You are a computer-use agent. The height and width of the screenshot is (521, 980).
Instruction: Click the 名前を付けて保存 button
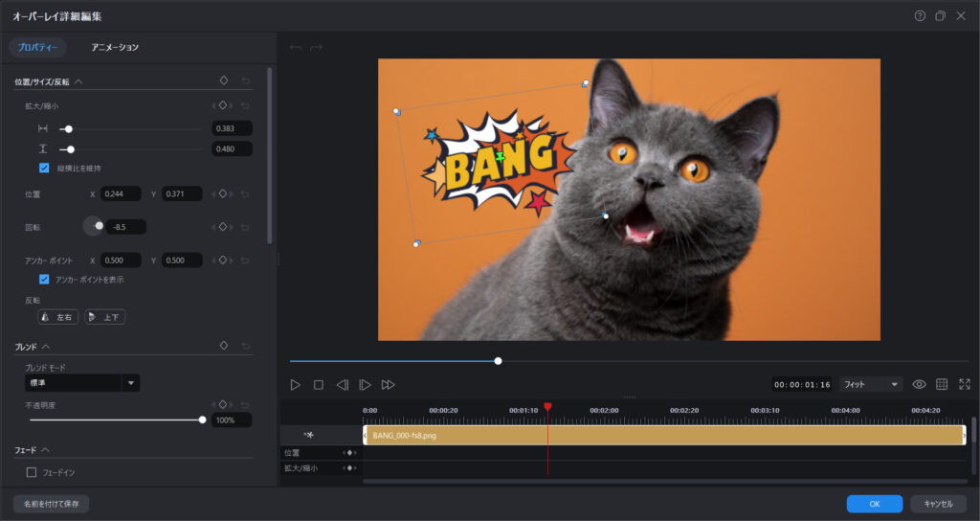click(x=52, y=504)
